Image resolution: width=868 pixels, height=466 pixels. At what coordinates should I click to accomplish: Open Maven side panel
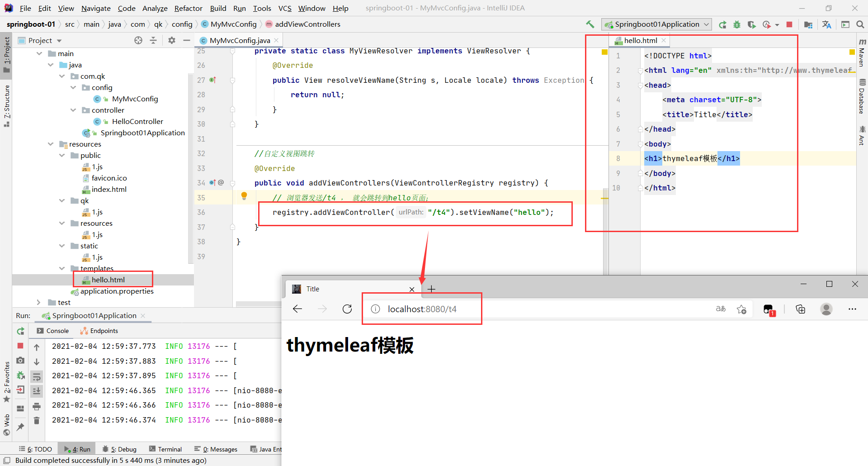(x=862, y=52)
